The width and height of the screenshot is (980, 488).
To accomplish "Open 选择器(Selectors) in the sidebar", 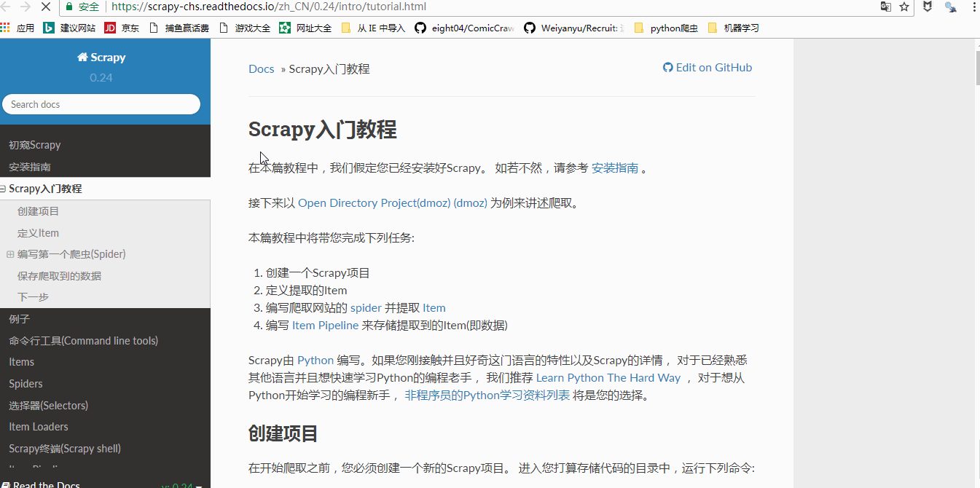I will pyautogui.click(x=49, y=405).
